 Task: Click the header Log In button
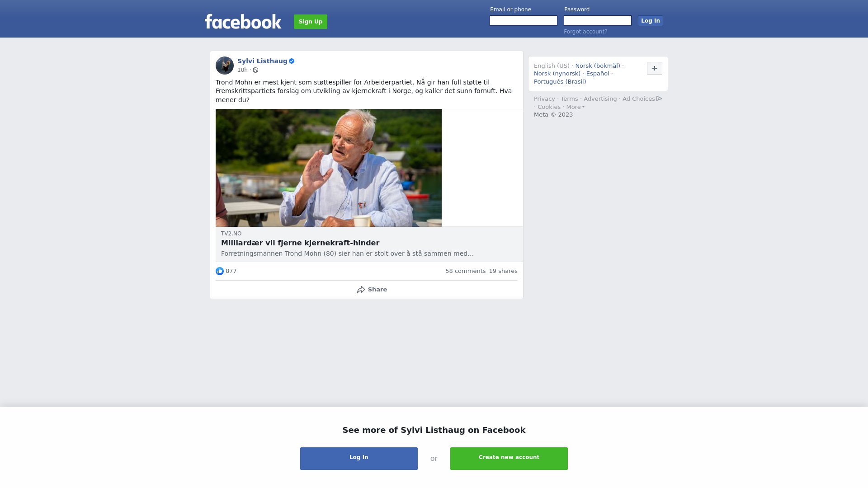pos(651,21)
